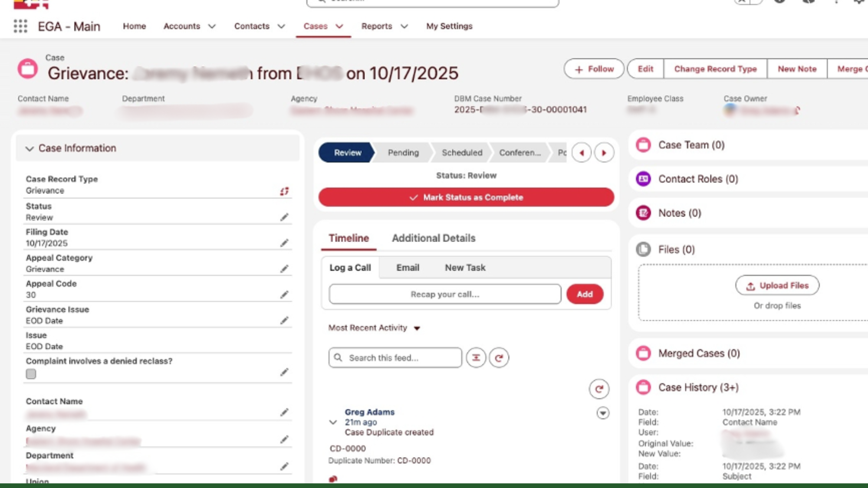Screen dimensions: 868x488
Task: Edit denied reclass field with pencil icon
Action: pos(284,372)
